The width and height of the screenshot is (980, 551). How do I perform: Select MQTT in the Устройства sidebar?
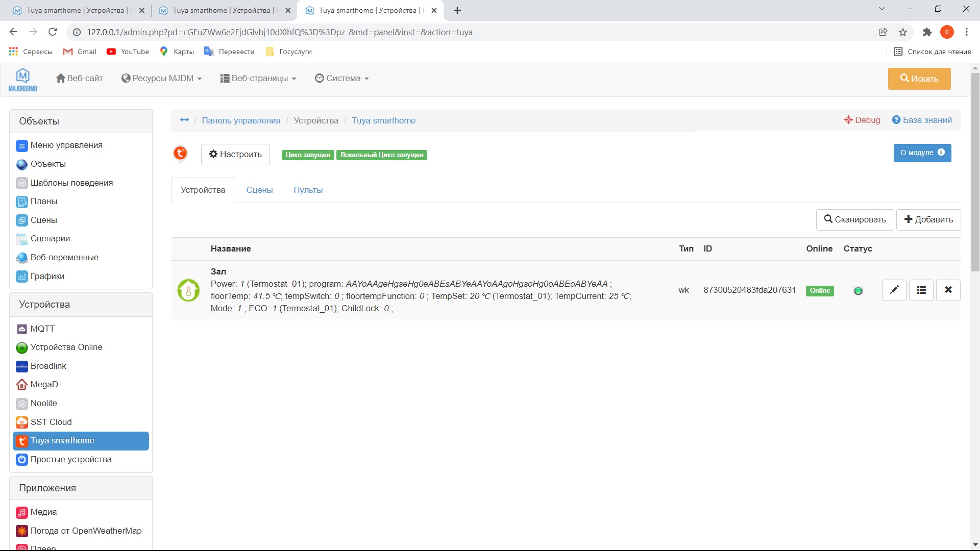(x=42, y=329)
